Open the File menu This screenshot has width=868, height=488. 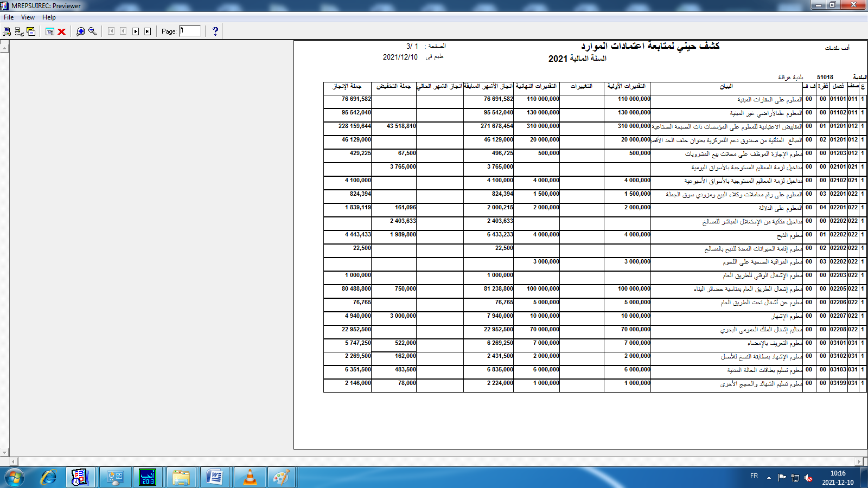pos(9,17)
